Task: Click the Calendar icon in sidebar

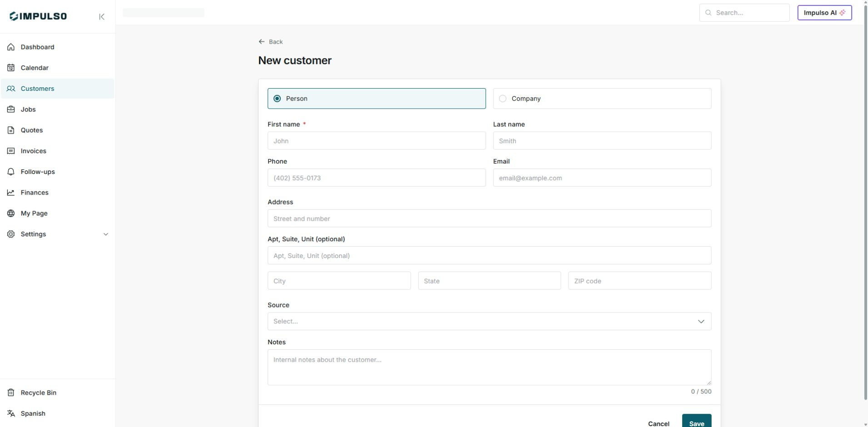Action: [x=11, y=68]
